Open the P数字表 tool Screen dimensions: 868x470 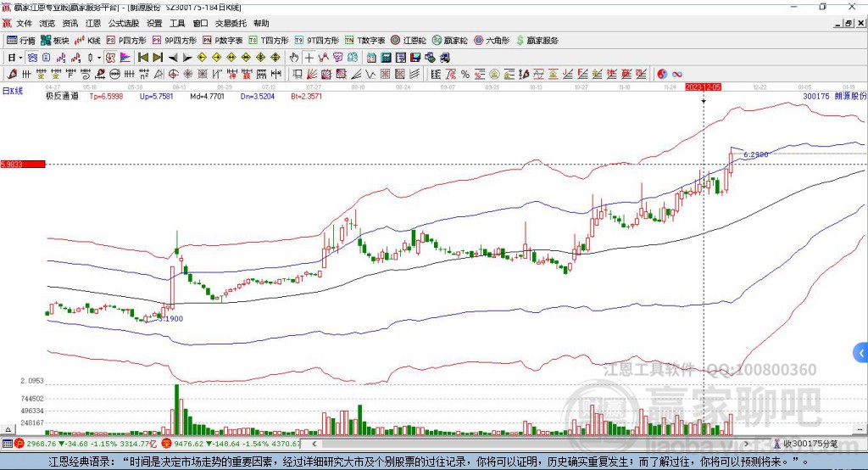223,41
